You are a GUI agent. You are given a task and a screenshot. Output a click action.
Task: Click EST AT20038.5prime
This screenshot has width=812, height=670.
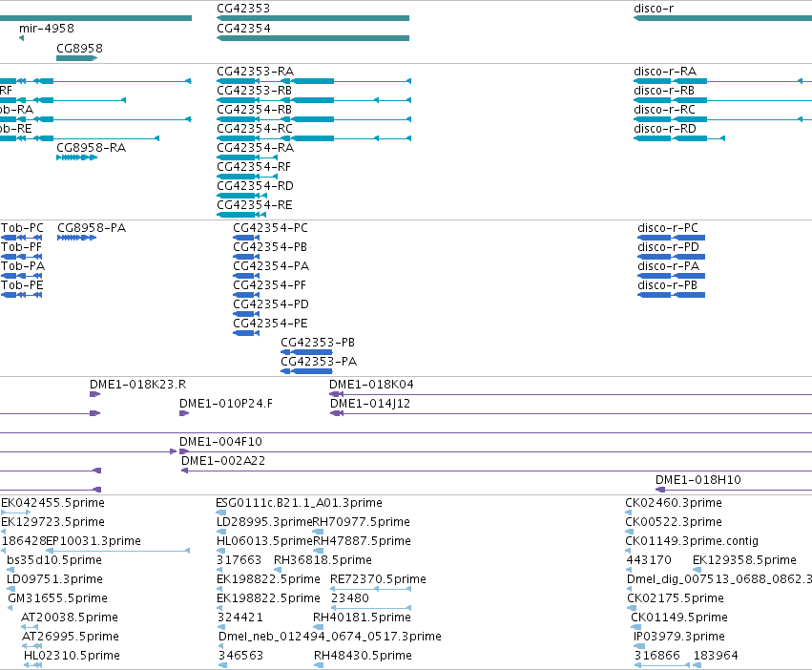[x=70, y=618]
